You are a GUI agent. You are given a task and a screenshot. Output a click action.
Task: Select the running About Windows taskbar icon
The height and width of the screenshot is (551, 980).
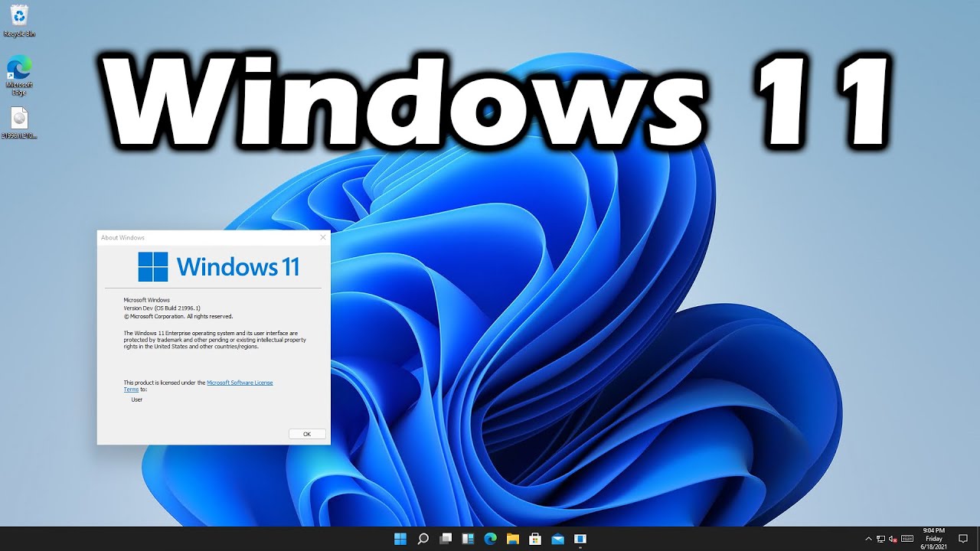point(580,539)
